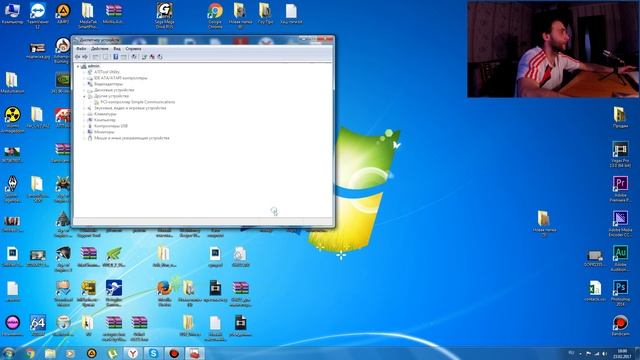Select Мыши и иные указывающие устройства row
The width and height of the screenshot is (640, 360).
pos(128,138)
